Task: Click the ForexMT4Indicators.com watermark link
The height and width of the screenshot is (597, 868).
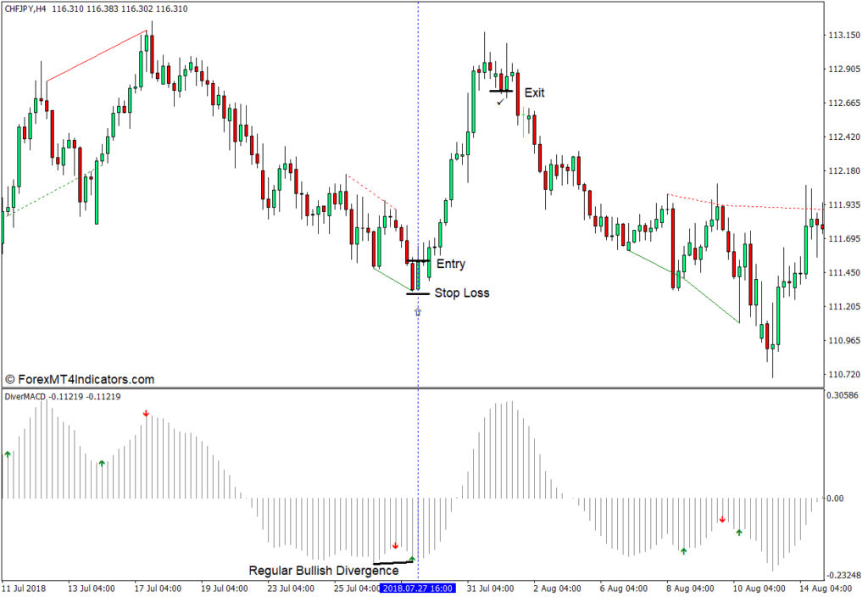Action: pyautogui.click(x=80, y=380)
